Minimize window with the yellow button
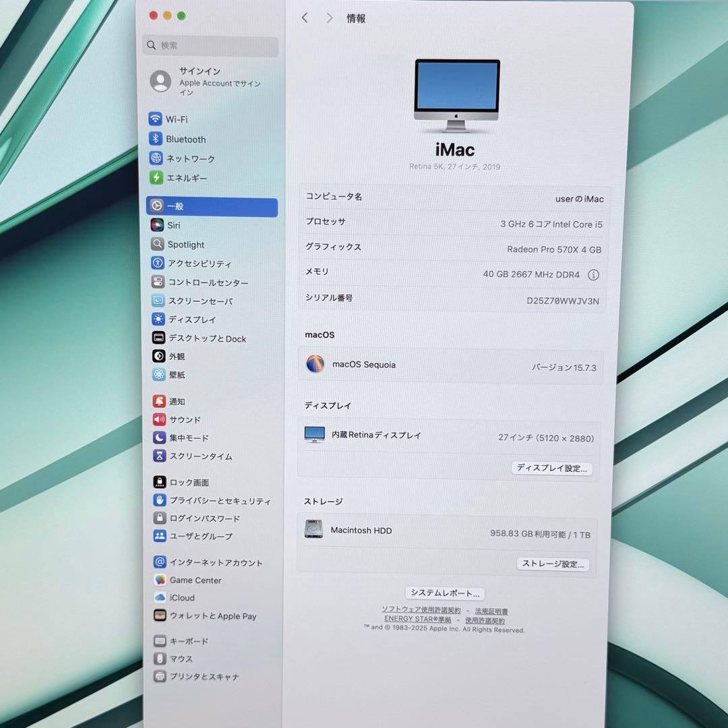 [168, 16]
